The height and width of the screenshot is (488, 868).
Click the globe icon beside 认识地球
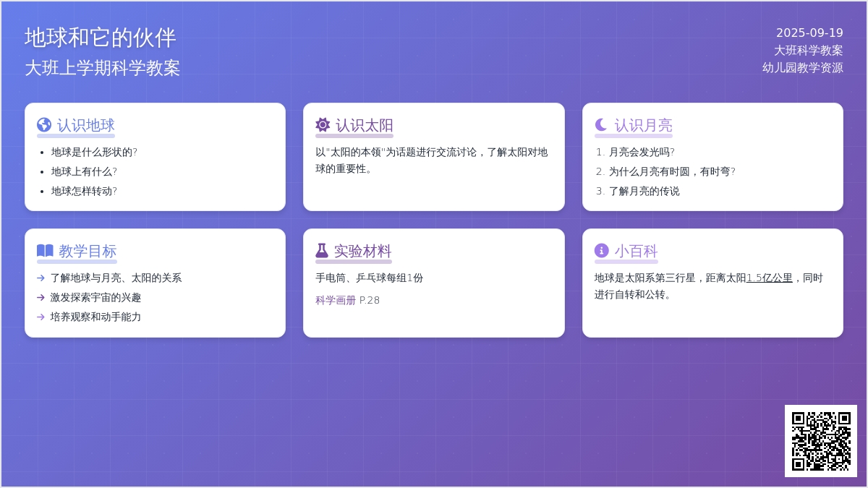[44, 125]
